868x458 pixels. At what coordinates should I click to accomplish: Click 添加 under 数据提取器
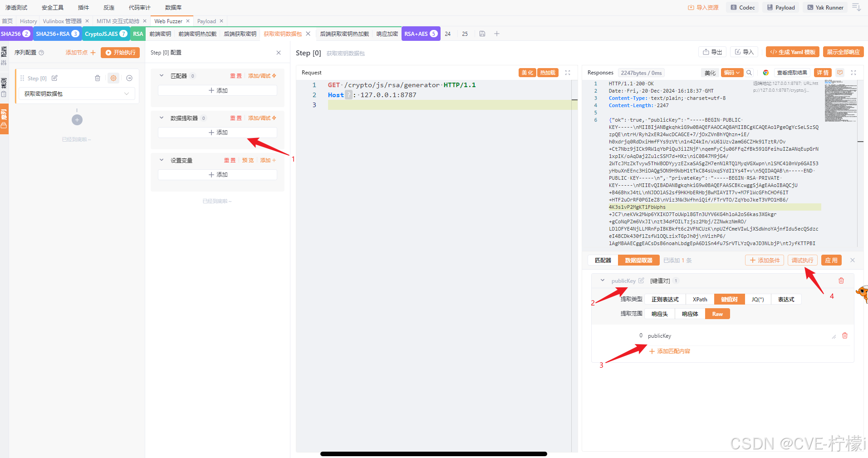217,133
